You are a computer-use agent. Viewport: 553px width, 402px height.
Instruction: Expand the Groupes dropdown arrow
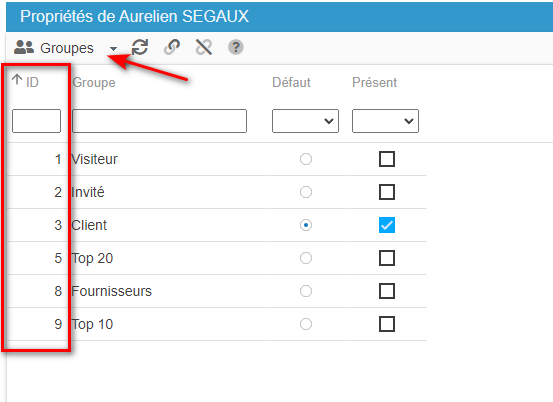pos(113,49)
